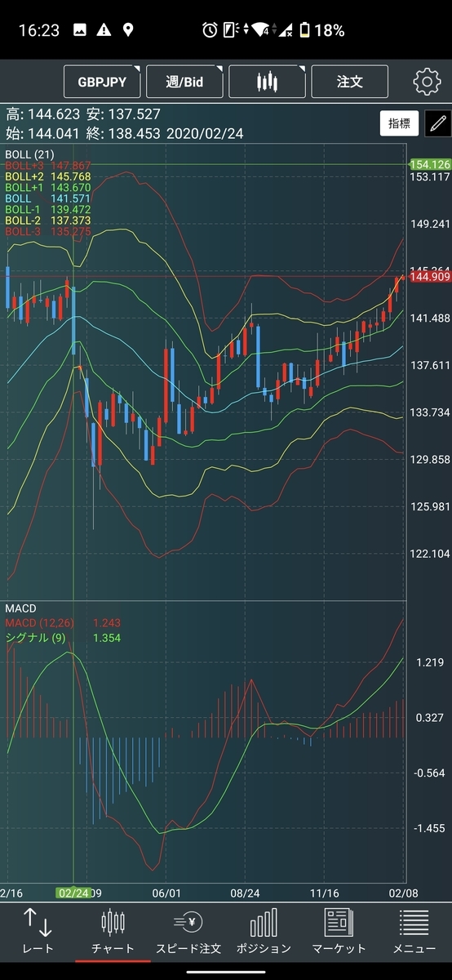Open the マーケット market news tab

[x=339, y=930]
